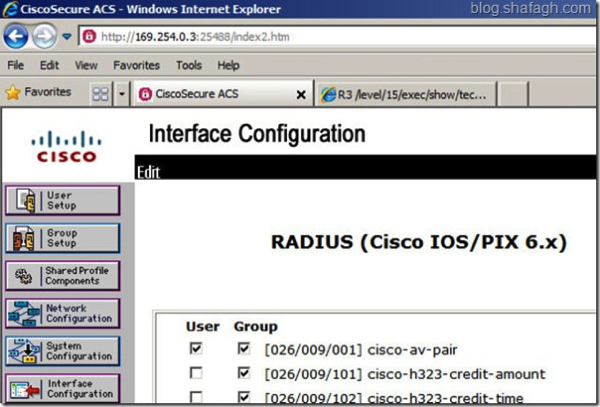Expand the tab list dropdown arrow
The width and height of the screenshot is (600, 407).
point(122,94)
